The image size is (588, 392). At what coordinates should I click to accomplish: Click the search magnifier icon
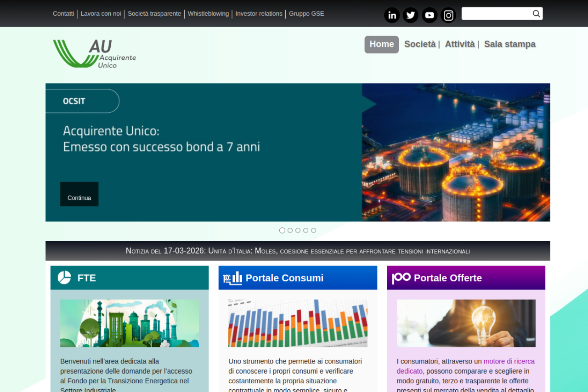pos(536,14)
